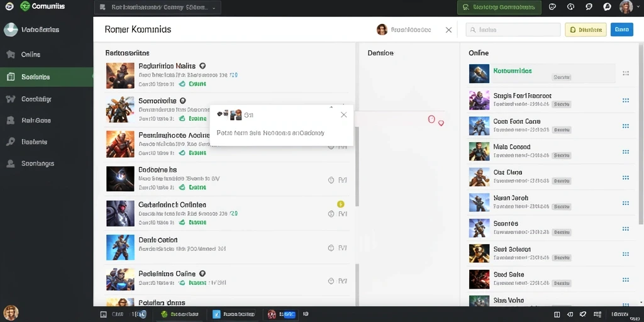Image resolution: width=644 pixels, height=322 pixels.
Task: Click the red heart icon
Action: point(441,123)
